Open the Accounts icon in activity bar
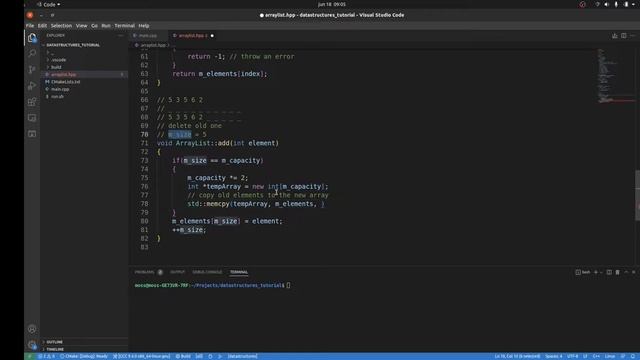Viewport: 640px width, 360px height. click(x=32, y=329)
